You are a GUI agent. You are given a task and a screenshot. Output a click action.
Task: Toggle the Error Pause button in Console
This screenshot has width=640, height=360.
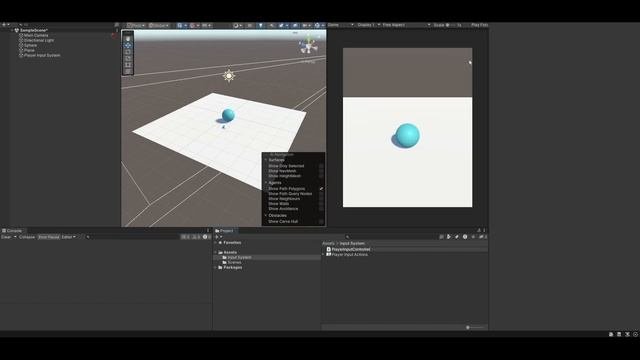(49, 237)
